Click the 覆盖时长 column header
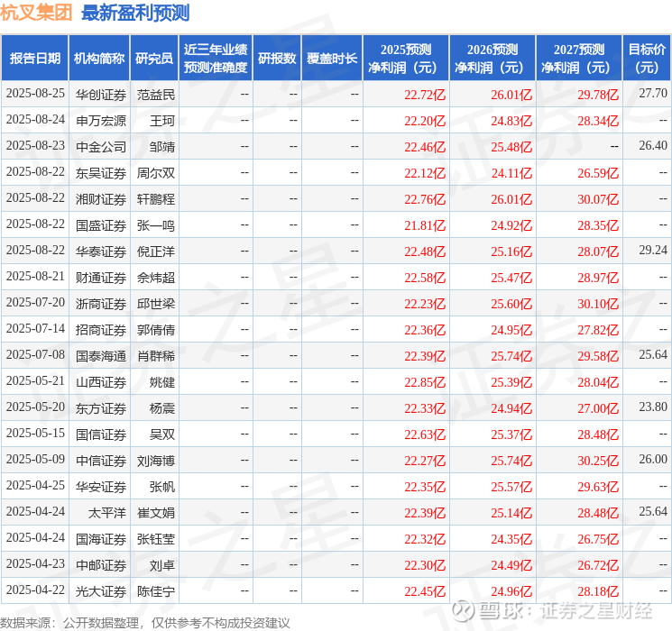Viewport: 672px width, 631px height. [x=332, y=59]
